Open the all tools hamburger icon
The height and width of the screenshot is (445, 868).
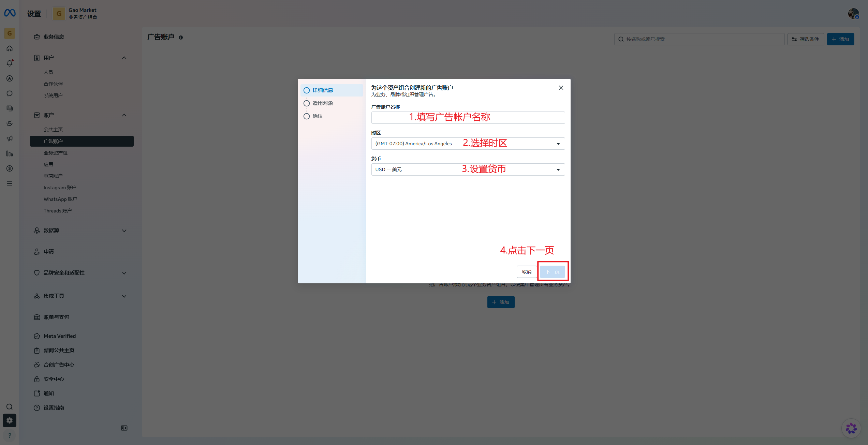tap(10, 183)
